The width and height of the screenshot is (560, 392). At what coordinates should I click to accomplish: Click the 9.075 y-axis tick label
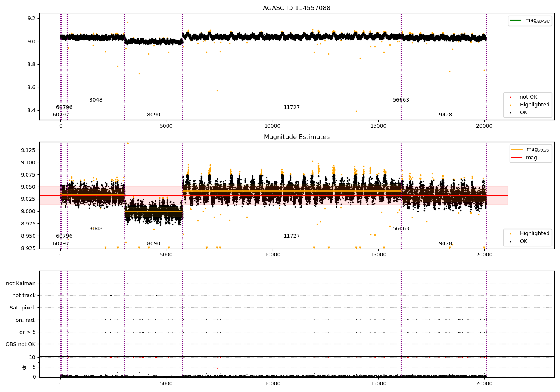pos(28,175)
